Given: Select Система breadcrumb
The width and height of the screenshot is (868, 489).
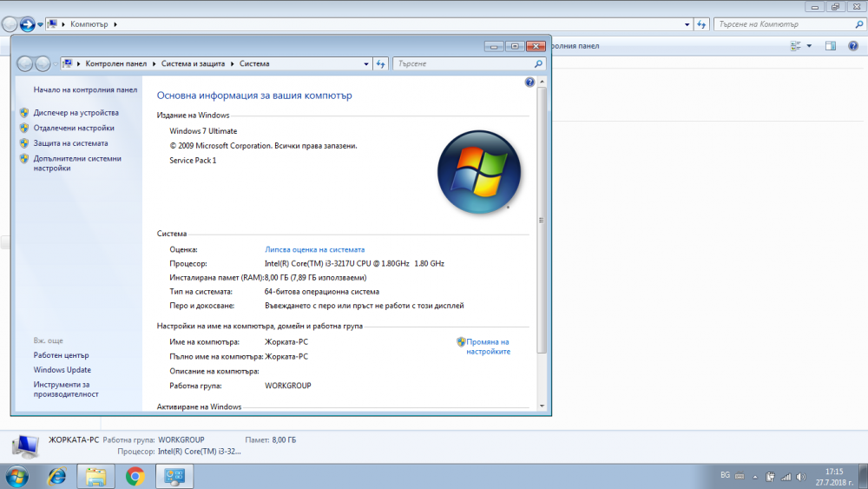Looking at the screenshot, I should tap(254, 63).
